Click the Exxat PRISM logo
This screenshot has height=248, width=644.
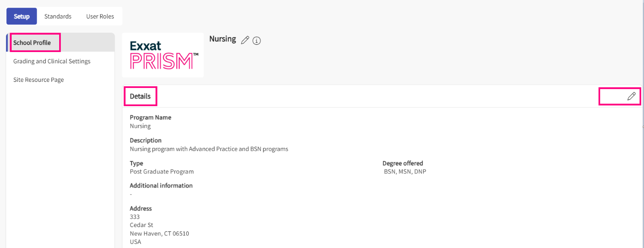[x=163, y=55]
